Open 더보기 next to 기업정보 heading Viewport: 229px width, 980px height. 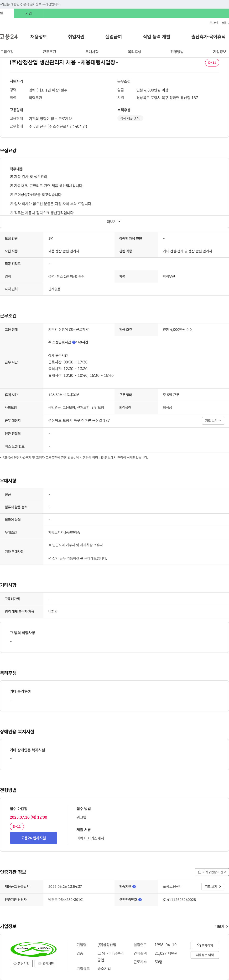[221, 926]
